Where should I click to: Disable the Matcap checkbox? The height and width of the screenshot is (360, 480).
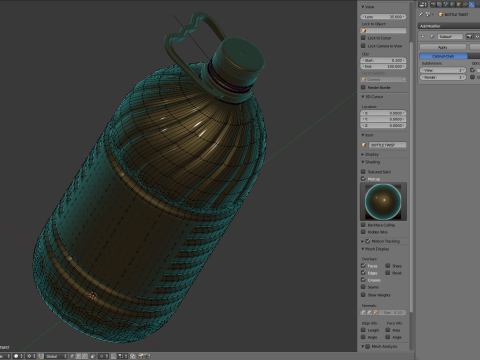tap(363, 179)
